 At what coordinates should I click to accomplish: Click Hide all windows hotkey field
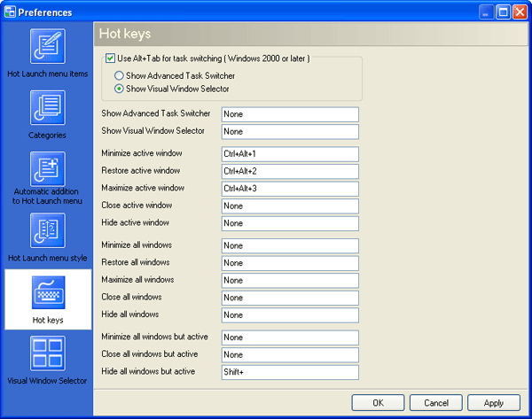click(x=290, y=315)
